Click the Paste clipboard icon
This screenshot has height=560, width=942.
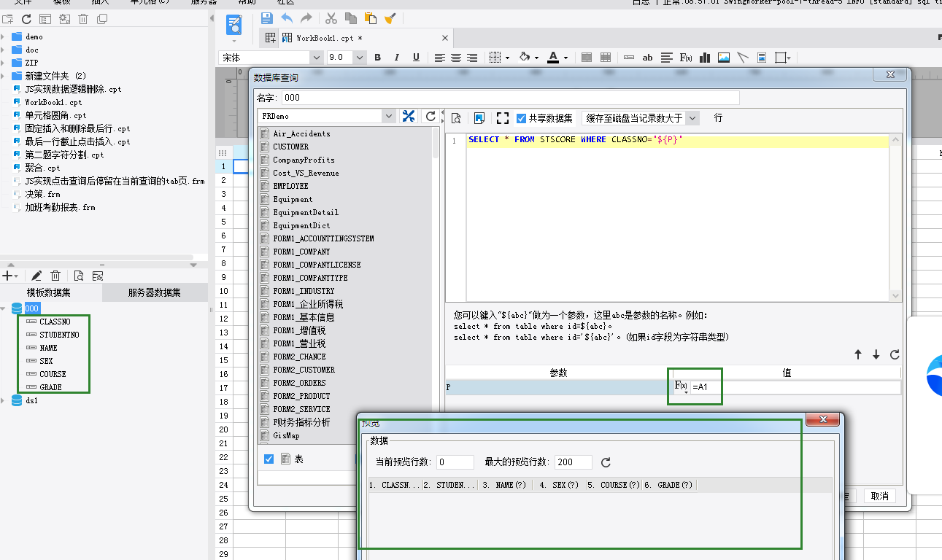pyautogui.click(x=371, y=18)
